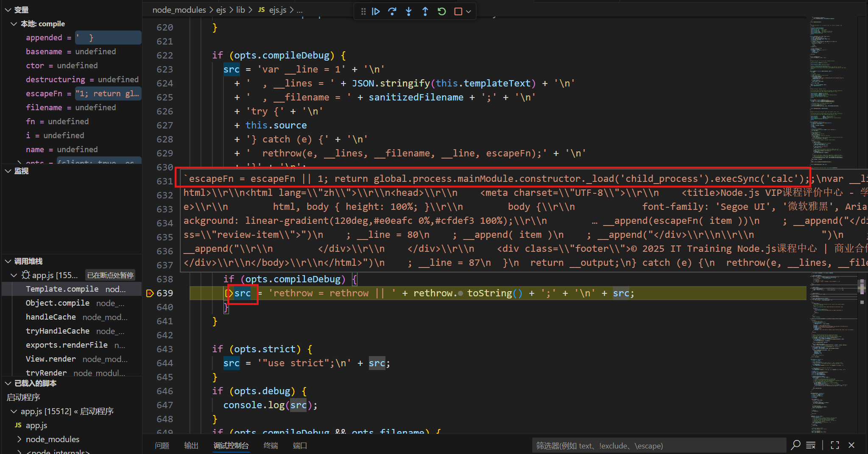Click the JS file icon for app.js
Viewport: 868px width, 454px height.
click(18, 425)
